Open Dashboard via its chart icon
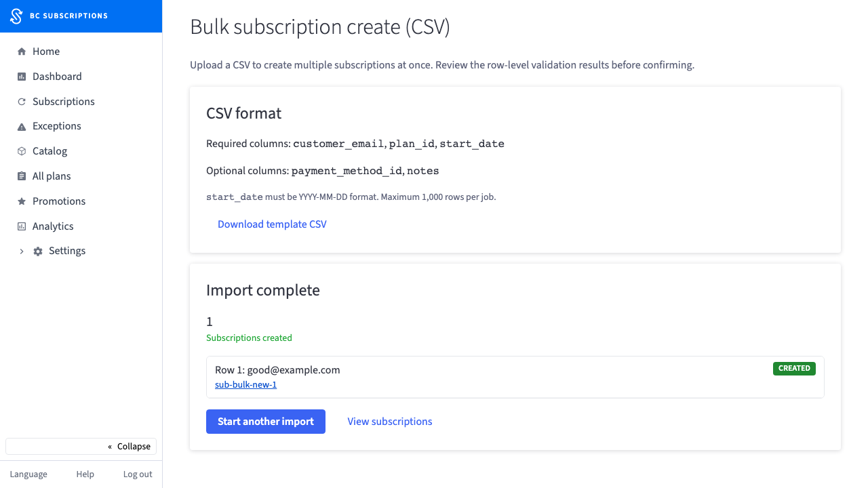This screenshot has width=868, height=488. [x=22, y=77]
